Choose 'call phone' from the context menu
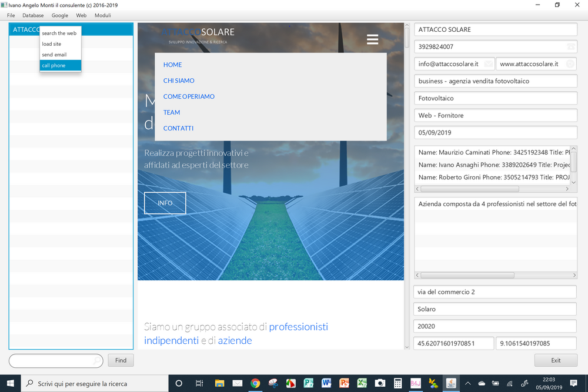This screenshot has width=588, height=392. pos(61,65)
